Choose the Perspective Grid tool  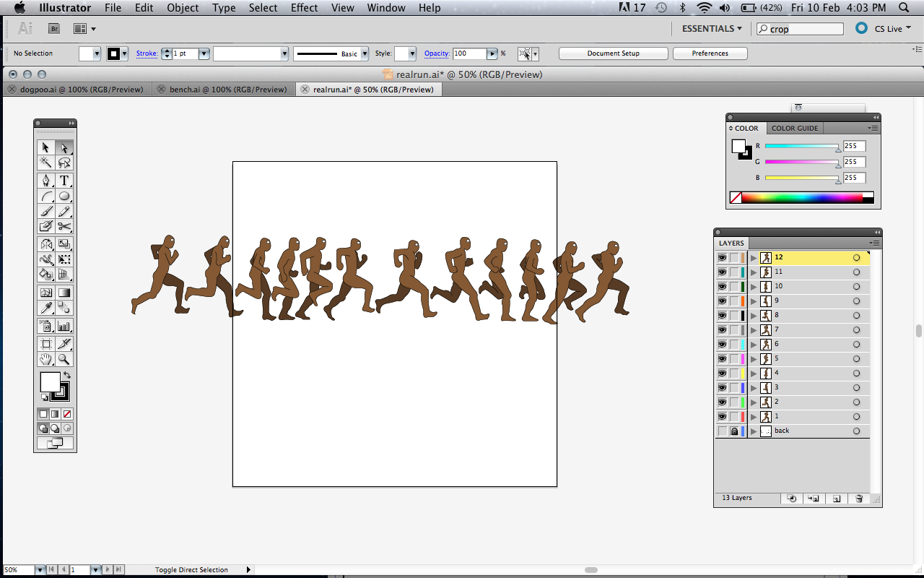[64, 275]
